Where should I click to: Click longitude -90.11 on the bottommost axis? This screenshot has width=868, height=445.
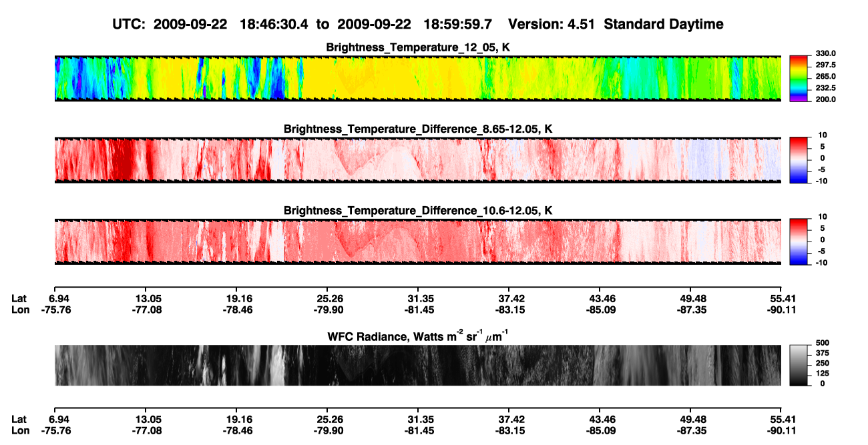[x=781, y=432]
